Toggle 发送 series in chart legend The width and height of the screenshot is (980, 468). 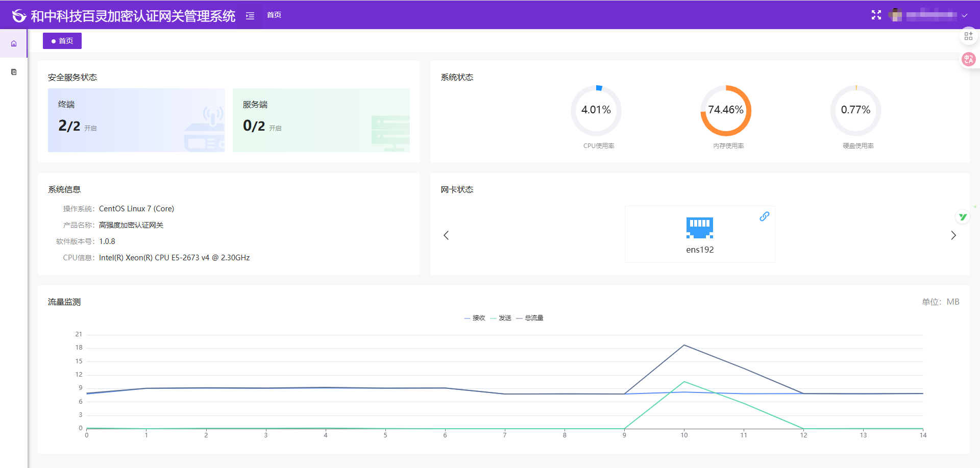point(501,318)
